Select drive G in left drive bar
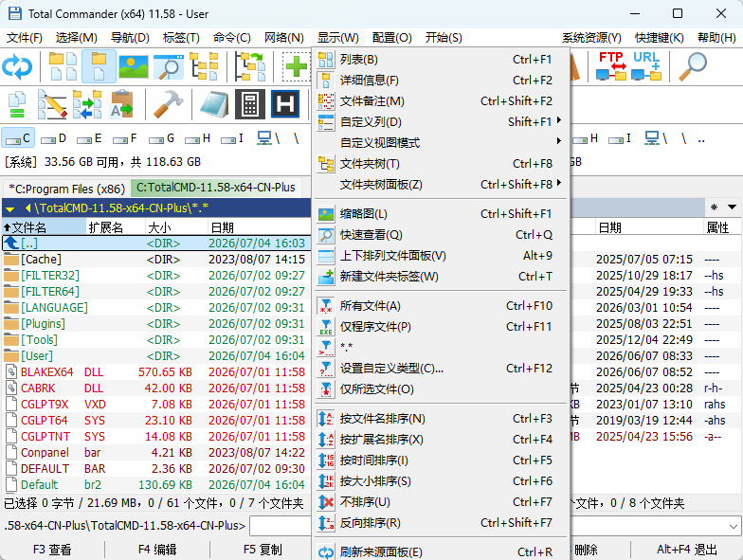Viewport: 743px width, 560px height. 161,138
